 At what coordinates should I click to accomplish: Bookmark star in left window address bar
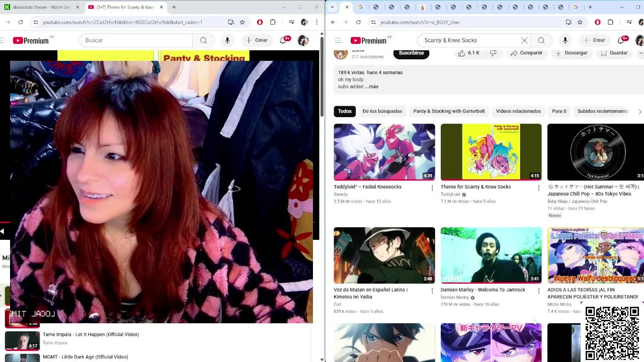click(x=242, y=22)
